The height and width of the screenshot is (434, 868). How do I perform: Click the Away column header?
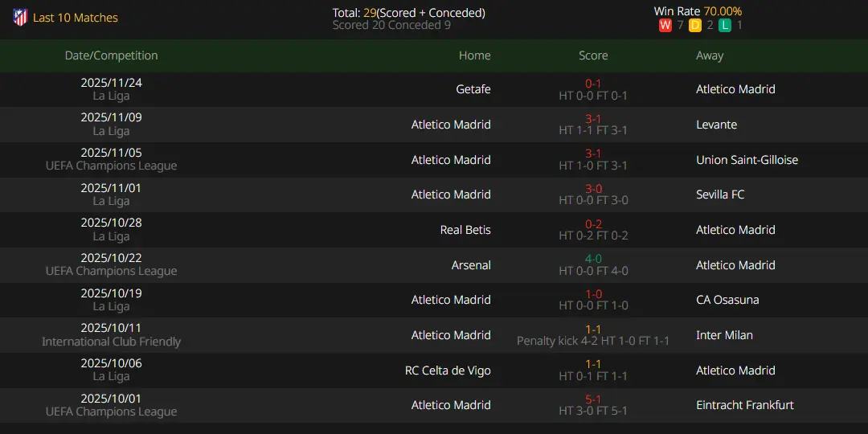(x=710, y=55)
